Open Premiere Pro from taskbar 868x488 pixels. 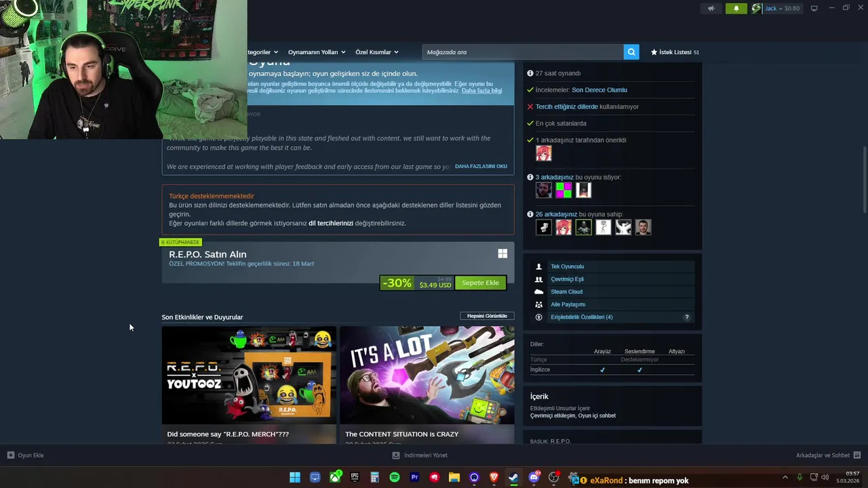(x=414, y=478)
